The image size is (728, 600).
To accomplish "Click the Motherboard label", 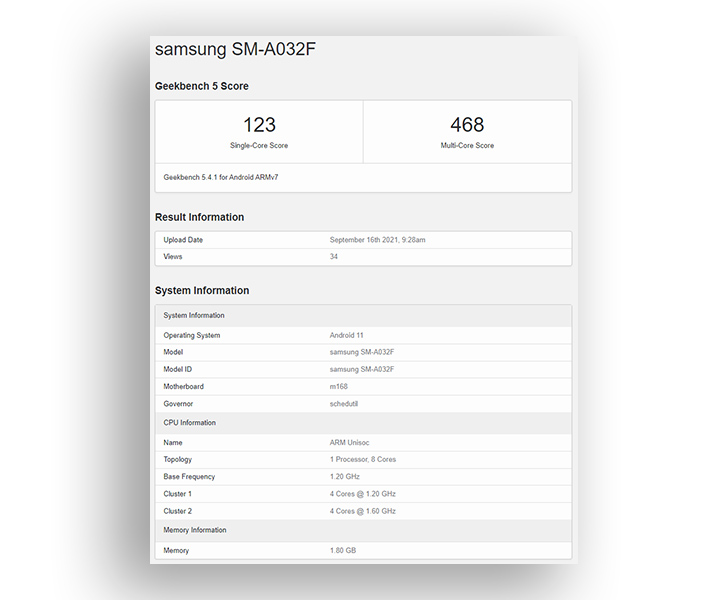I will pos(183,386).
